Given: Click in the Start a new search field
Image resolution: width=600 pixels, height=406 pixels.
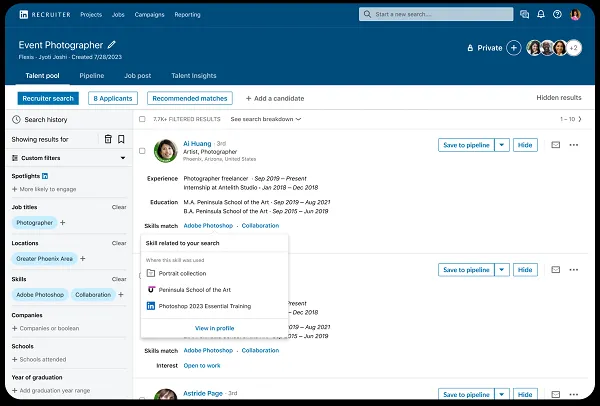Looking at the screenshot, I should coord(436,14).
